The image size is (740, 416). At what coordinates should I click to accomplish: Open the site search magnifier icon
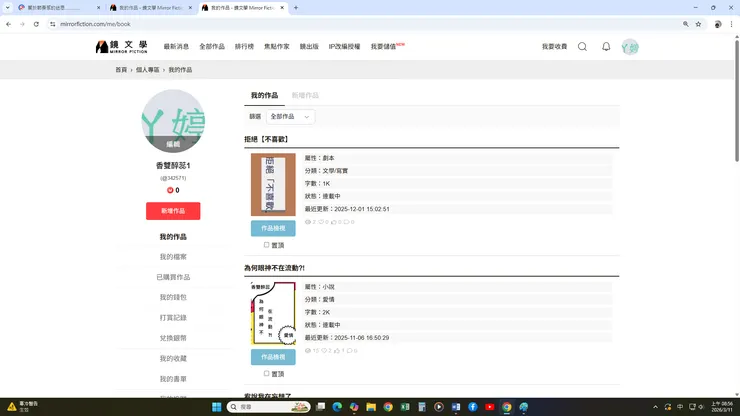[582, 46]
